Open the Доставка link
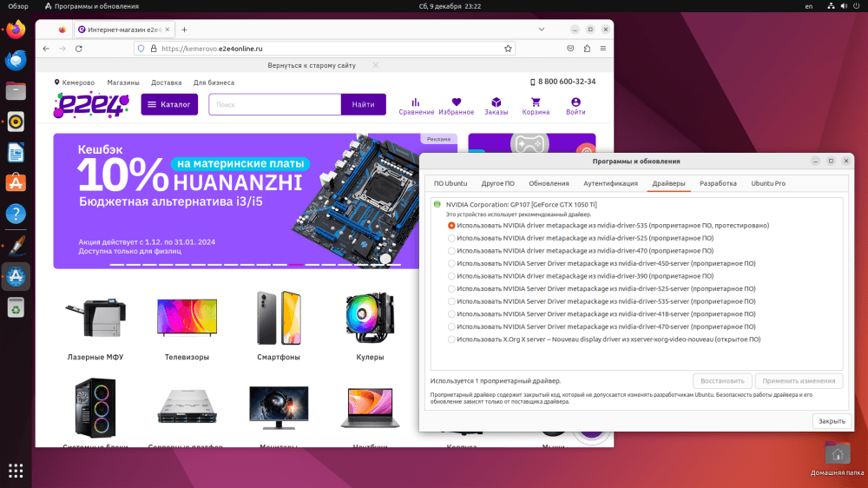The image size is (868, 488). click(x=166, y=82)
